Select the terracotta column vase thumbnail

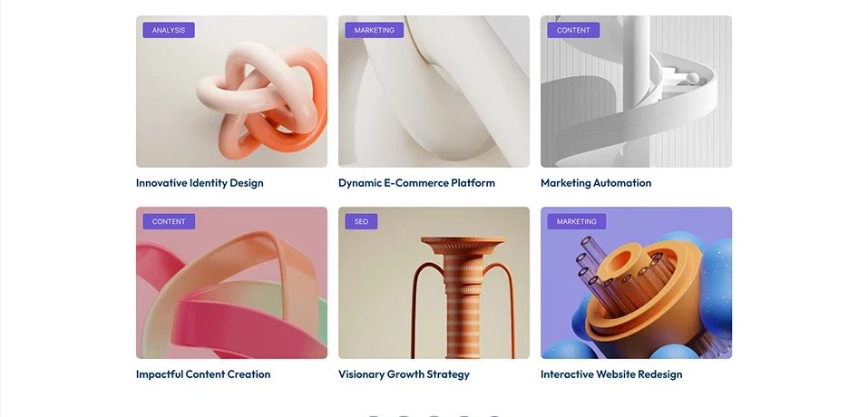click(434, 283)
